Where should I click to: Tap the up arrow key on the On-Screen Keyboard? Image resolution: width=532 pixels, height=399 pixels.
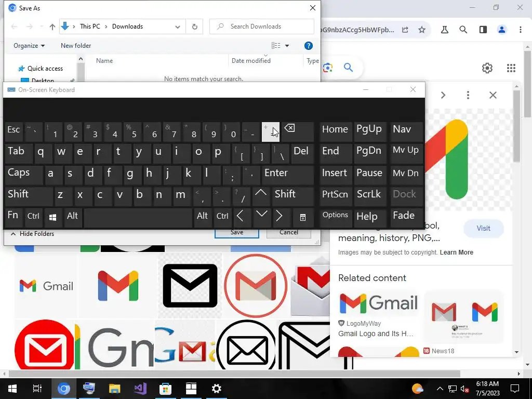coord(261,196)
